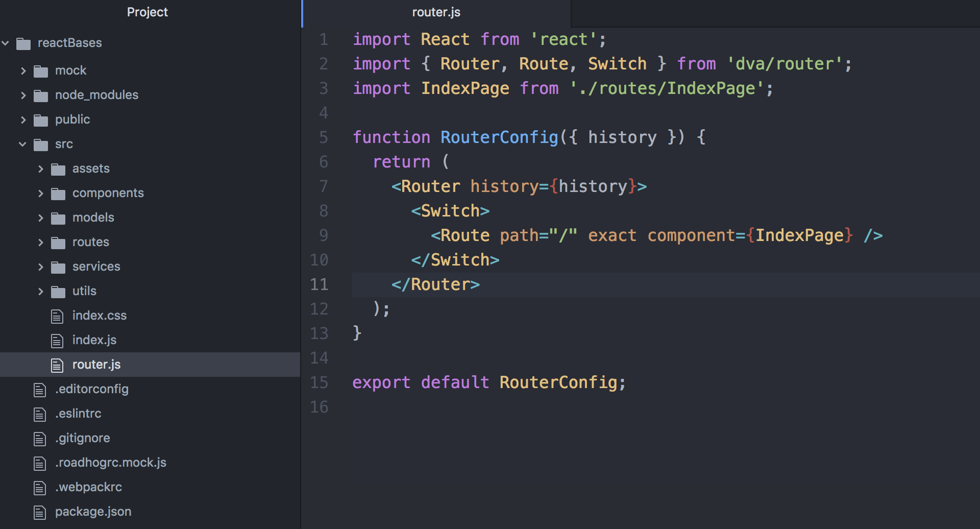Screen dimensions: 980x529
Task: Click the IndexPage import on line 3
Action: point(465,88)
